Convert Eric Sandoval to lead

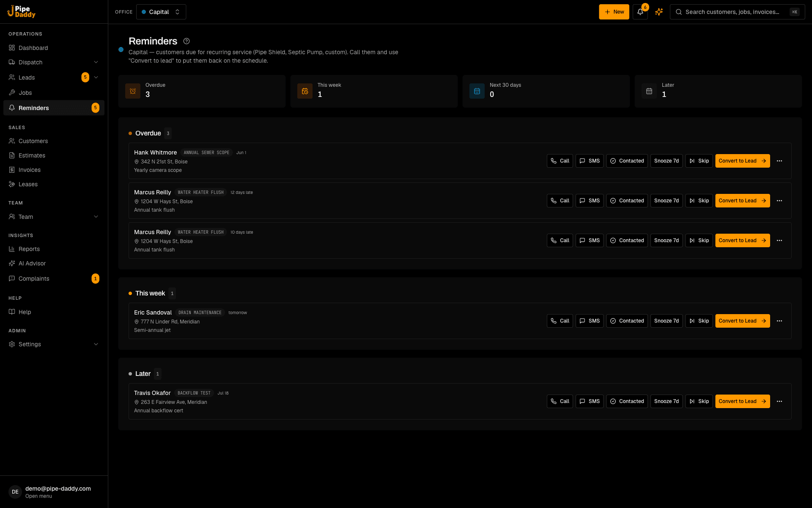742,321
